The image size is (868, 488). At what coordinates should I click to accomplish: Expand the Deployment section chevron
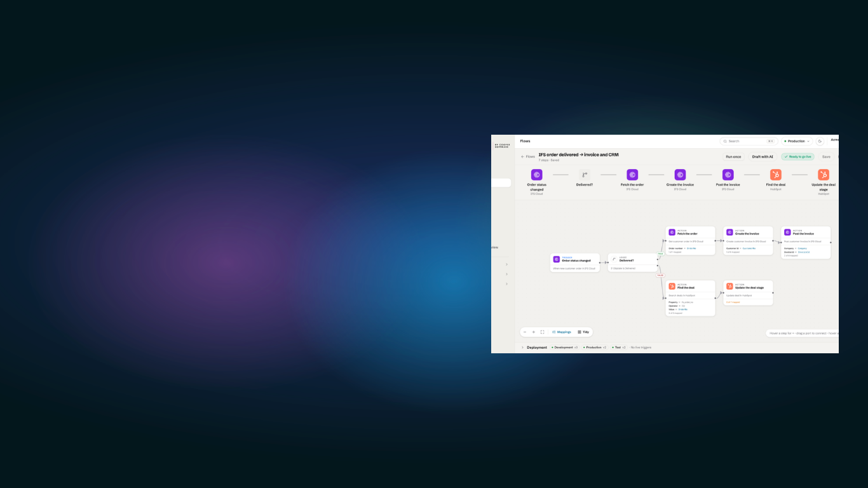point(522,348)
